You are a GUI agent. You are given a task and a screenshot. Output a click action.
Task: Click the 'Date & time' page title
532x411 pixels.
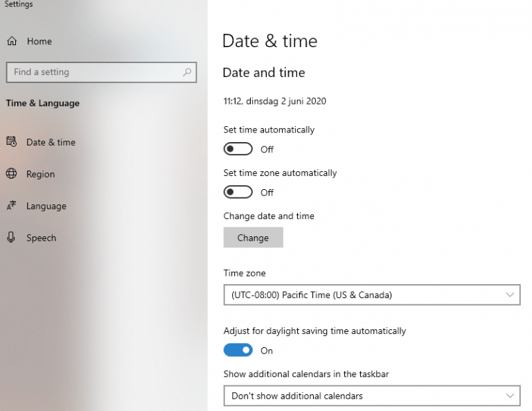(269, 41)
